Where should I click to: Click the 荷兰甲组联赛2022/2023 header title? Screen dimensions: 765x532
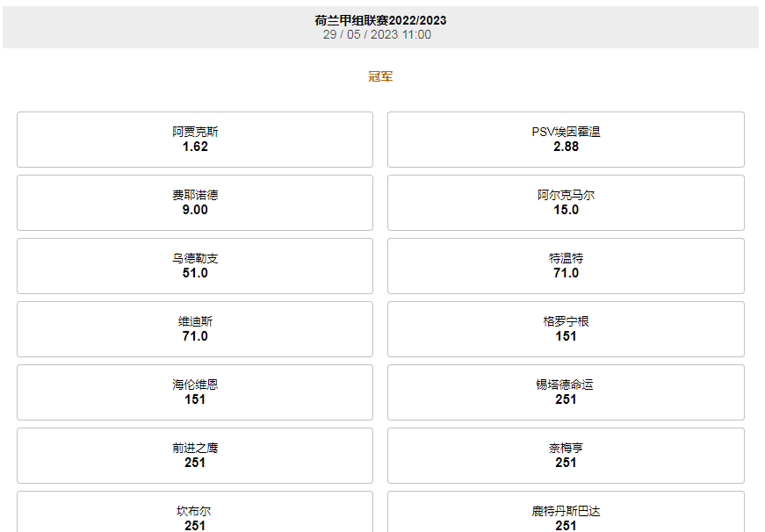[382, 23]
